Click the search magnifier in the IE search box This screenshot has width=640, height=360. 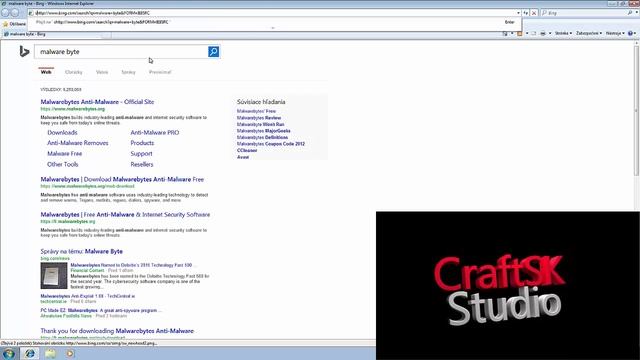click(630, 13)
